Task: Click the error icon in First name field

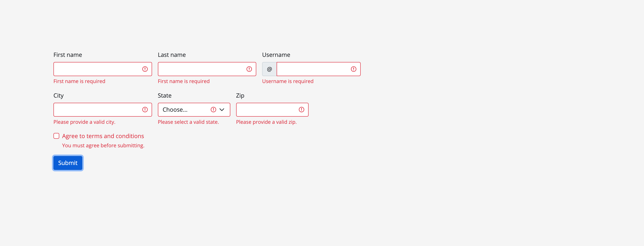Action: point(145,69)
